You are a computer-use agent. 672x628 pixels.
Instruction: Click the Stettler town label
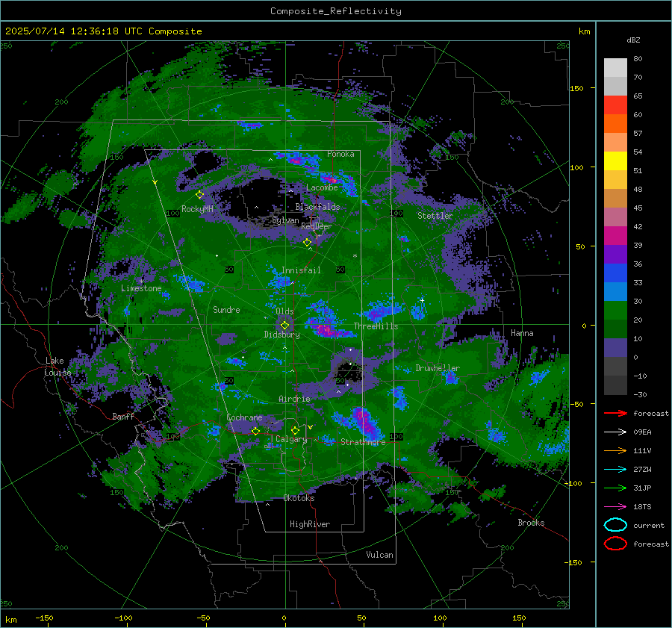(x=435, y=216)
